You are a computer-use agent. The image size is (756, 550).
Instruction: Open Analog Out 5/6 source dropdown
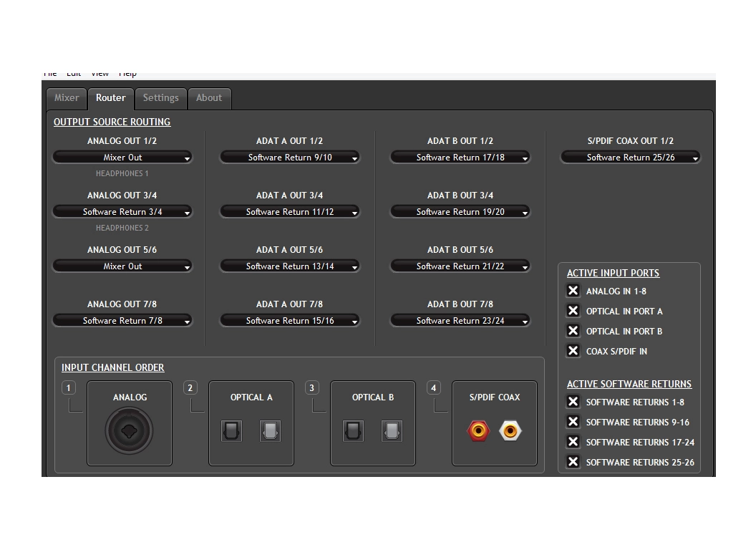(x=122, y=266)
